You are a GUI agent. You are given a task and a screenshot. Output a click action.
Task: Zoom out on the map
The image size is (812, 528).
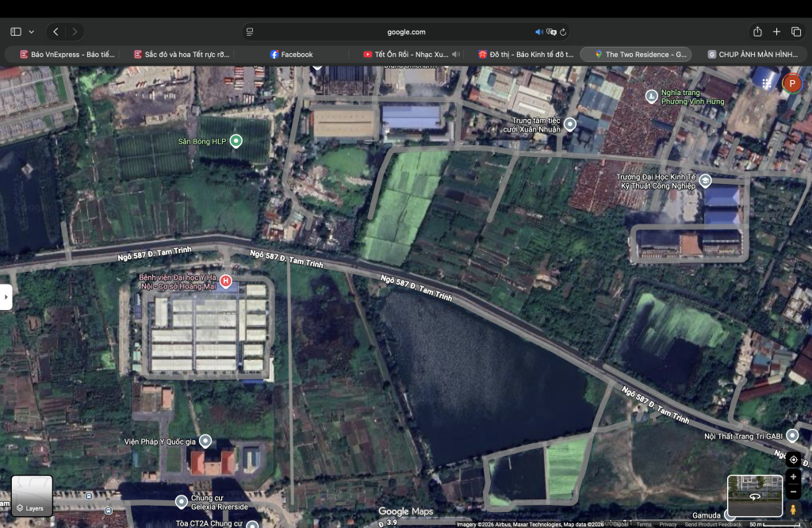(x=793, y=492)
